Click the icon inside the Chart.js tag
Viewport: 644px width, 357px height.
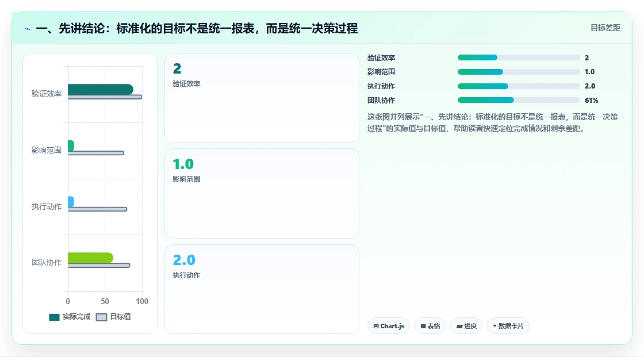pyautogui.click(x=376, y=326)
